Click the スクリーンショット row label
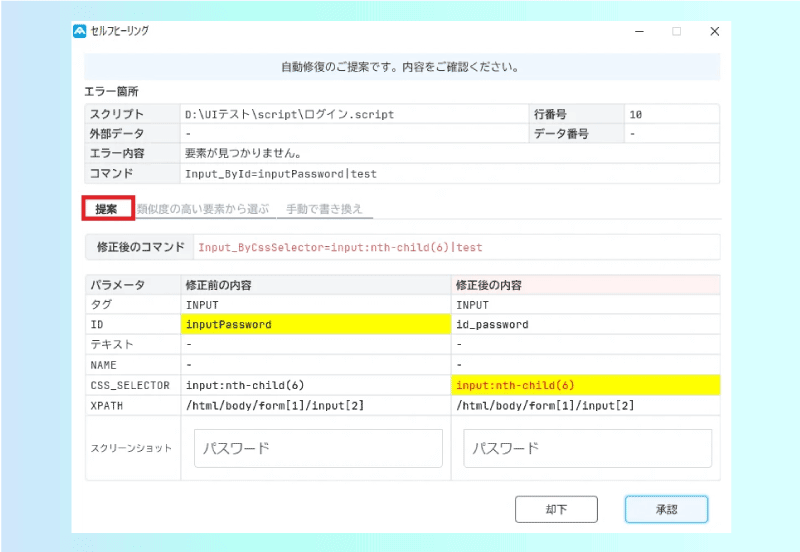The height and width of the screenshot is (552, 800). [x=131, y=448]
